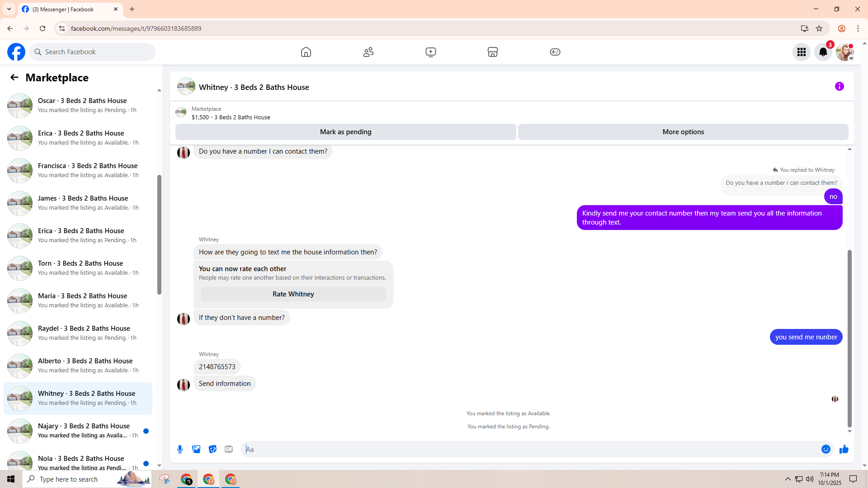Click the 'no' reply message bubble

pyautogui.click(x=833, y=197)
